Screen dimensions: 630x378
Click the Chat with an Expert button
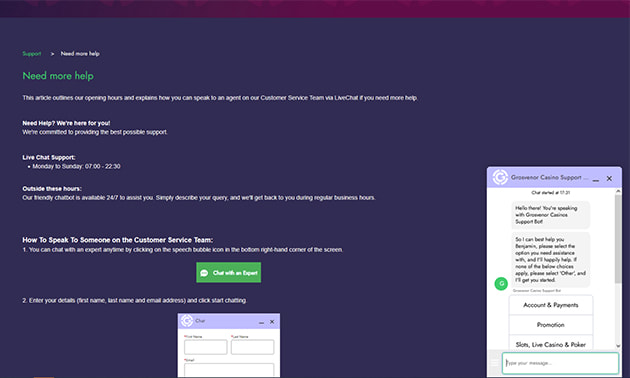point(229,272)
